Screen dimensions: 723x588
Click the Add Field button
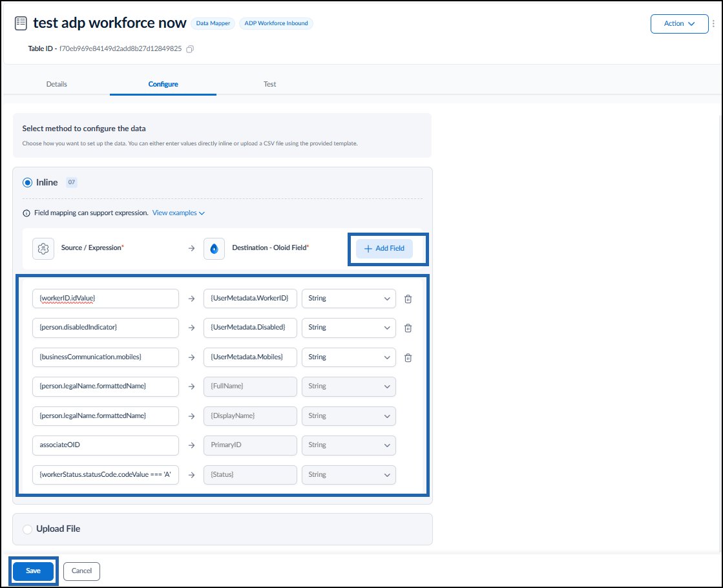click(x=384, y=249)
